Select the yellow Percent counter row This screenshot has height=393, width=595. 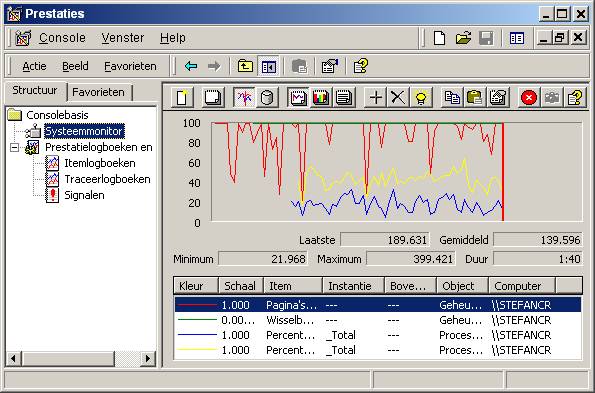(x=378, y=350)
